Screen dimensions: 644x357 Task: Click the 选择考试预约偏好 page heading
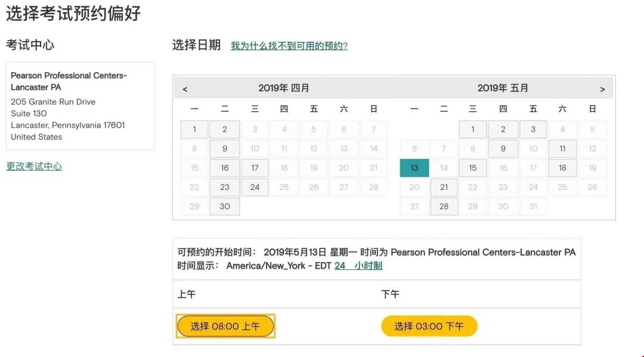73,13
